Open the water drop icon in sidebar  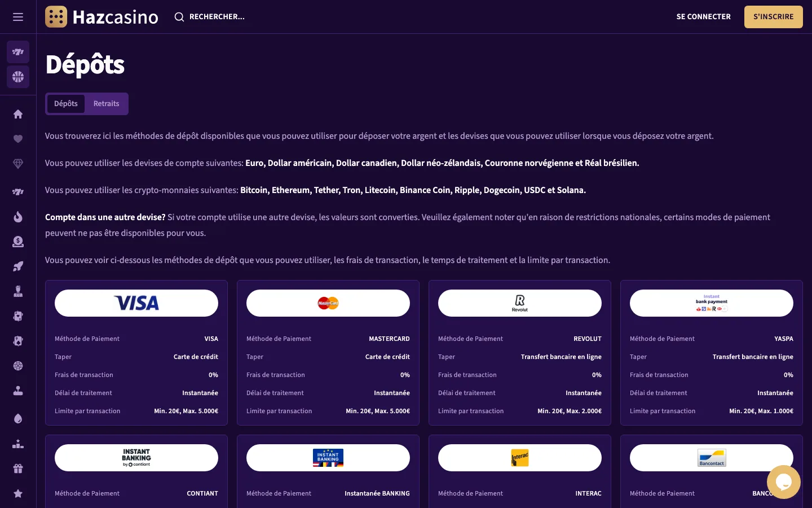18,419
